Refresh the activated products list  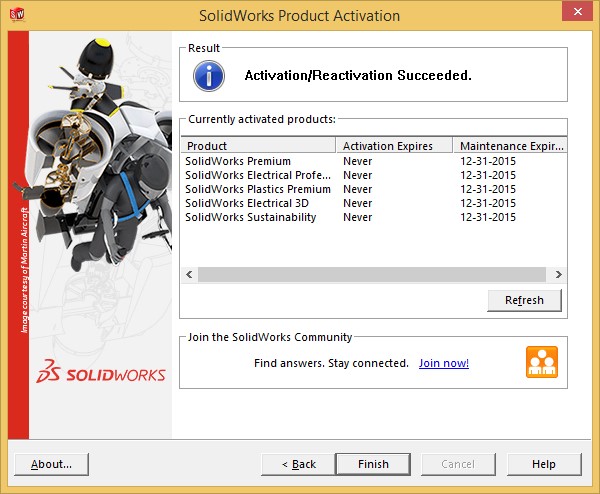pyautogui.click(x=524, y=300)
